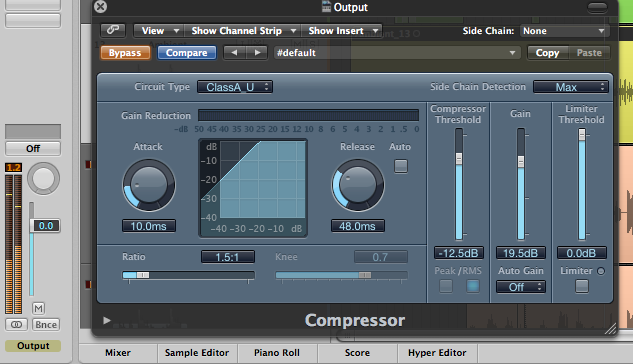The image size is (633, 364).
Task: Adjust the Knee slider
Action: [342, 275]
